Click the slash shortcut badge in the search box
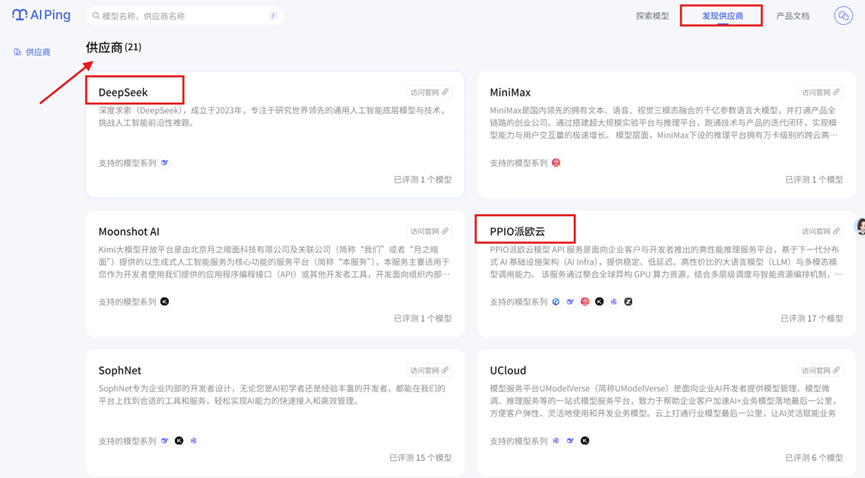This screenshot has height=478, width=865. (x=273, y=15)
